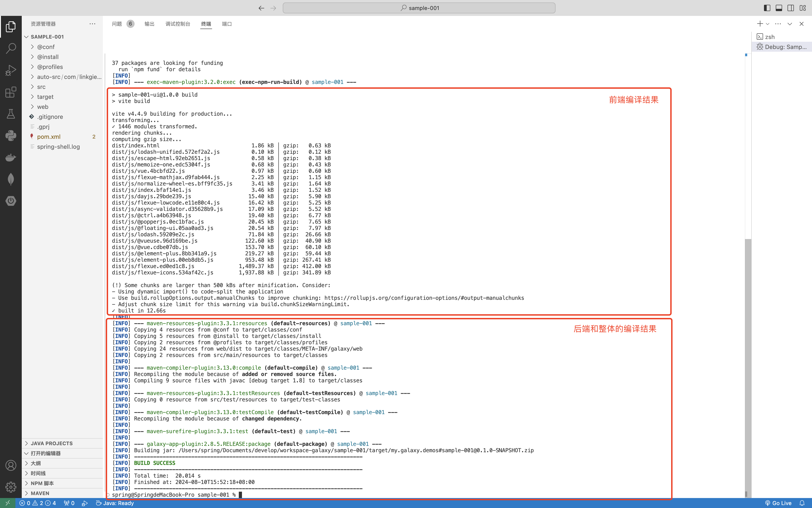Expand the src folder

click(x=62, y=87)
